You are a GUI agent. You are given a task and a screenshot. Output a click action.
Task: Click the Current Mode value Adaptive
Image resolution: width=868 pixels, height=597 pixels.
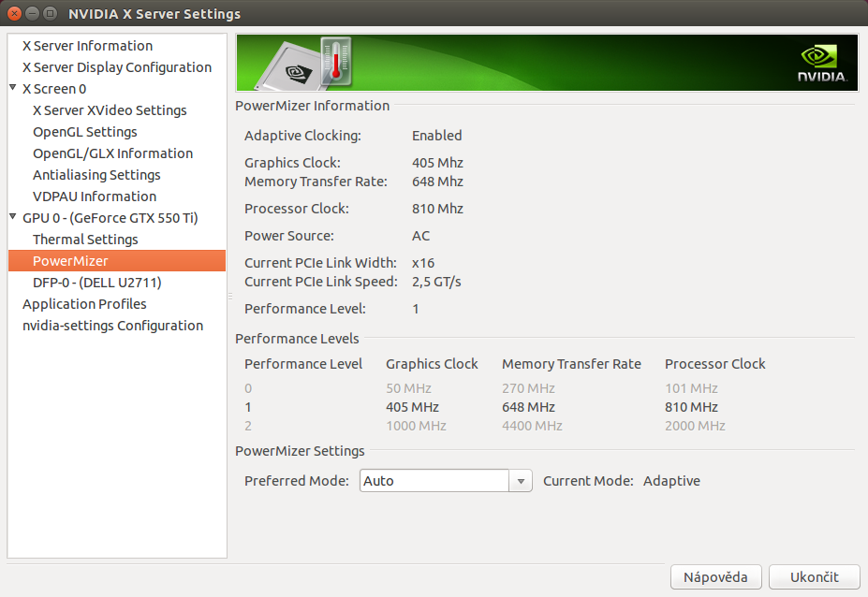click(671, 481)
